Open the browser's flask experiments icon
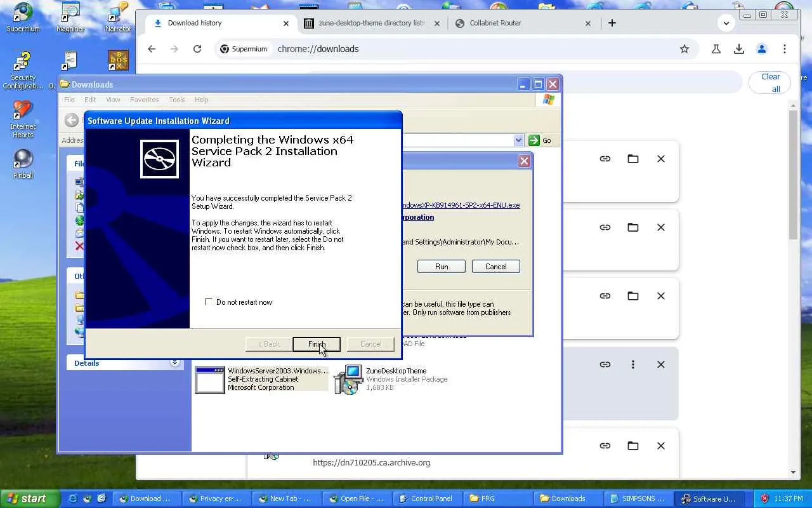The height and width of the screenshot is (508, 812). point(716,49)
